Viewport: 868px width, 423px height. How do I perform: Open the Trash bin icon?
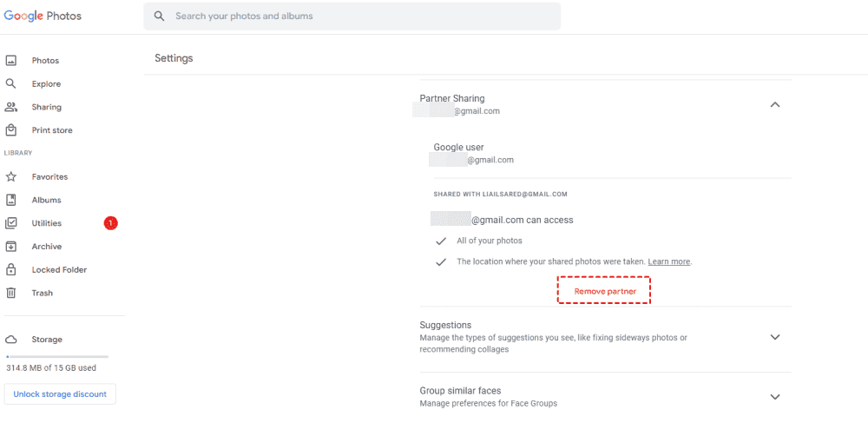point(11,294)
